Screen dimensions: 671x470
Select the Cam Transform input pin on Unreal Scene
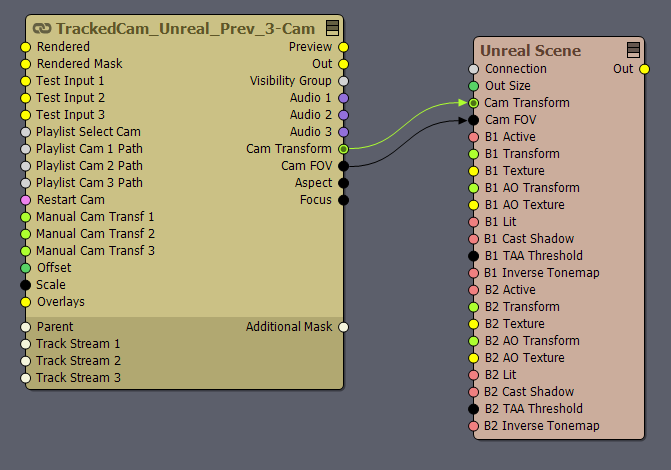point(474,103)
